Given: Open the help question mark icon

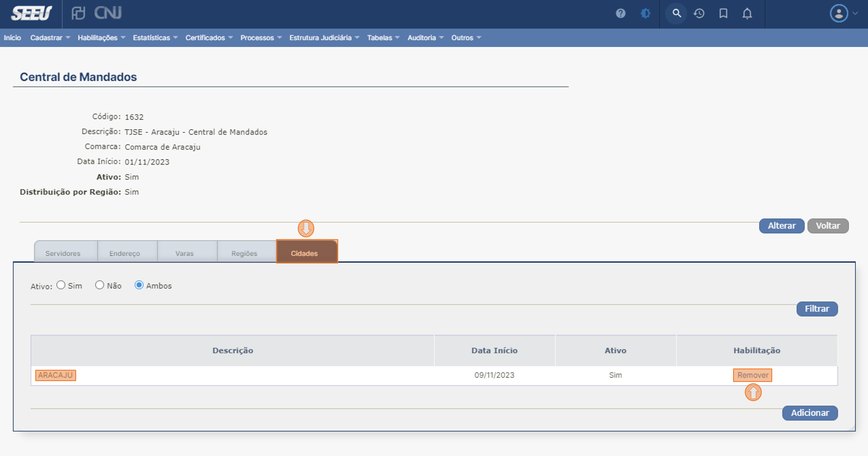Looking at the screenshot, I should click(620, 14).
